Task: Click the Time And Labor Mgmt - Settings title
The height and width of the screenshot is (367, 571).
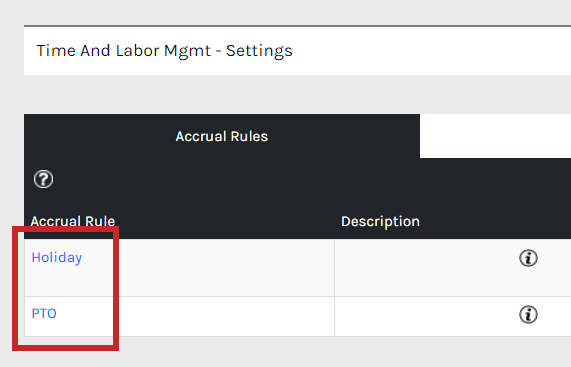Action: 164,51
